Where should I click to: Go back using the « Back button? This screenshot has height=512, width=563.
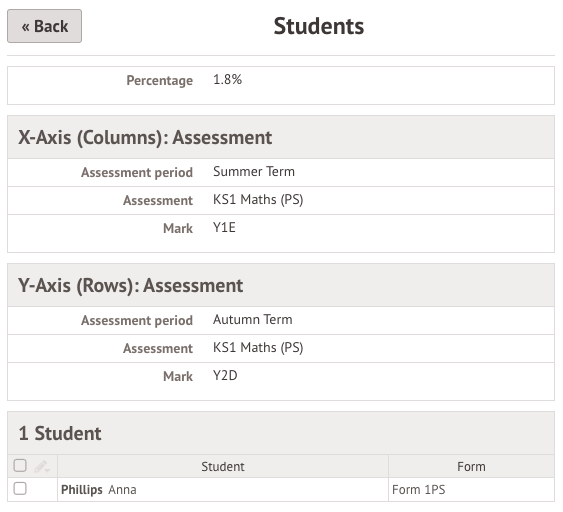pos(45,26)
